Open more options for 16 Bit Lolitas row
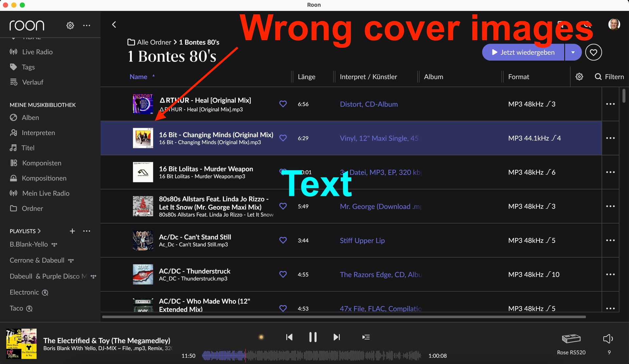The height and width of the screenshot is (364, 629). coord(610,172)
